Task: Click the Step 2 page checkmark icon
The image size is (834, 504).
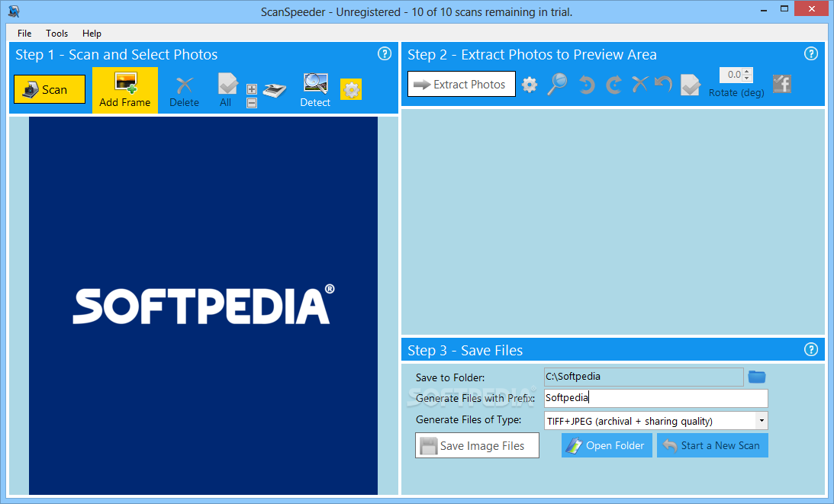Action: click(x=691, y=85)
